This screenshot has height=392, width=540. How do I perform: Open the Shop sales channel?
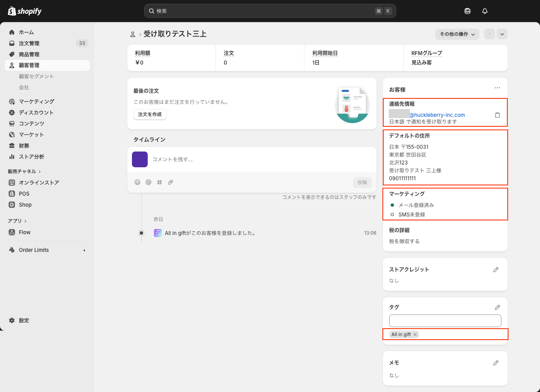pos(47,205)
